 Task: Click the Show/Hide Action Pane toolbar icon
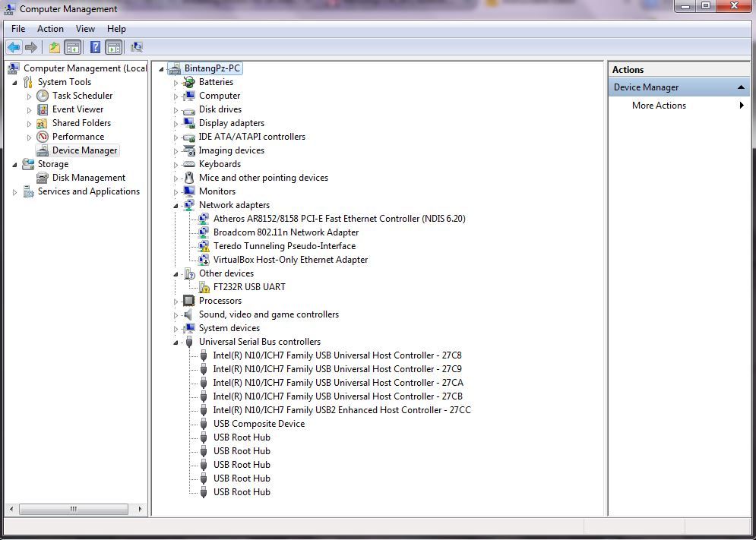tap(114, 46)
